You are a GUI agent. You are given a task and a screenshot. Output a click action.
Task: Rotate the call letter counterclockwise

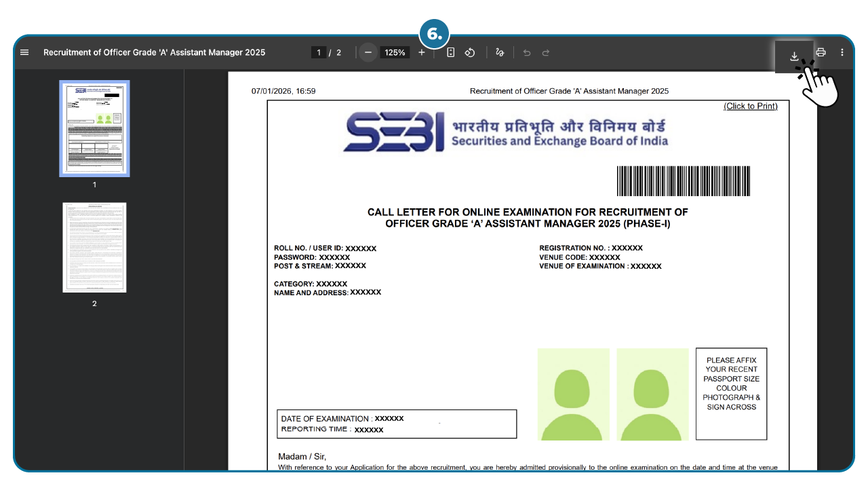coord(470,52)
